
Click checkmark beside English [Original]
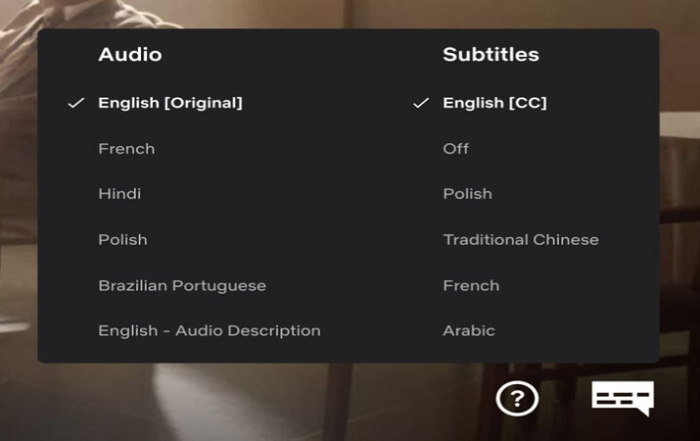tap(76, 102)
